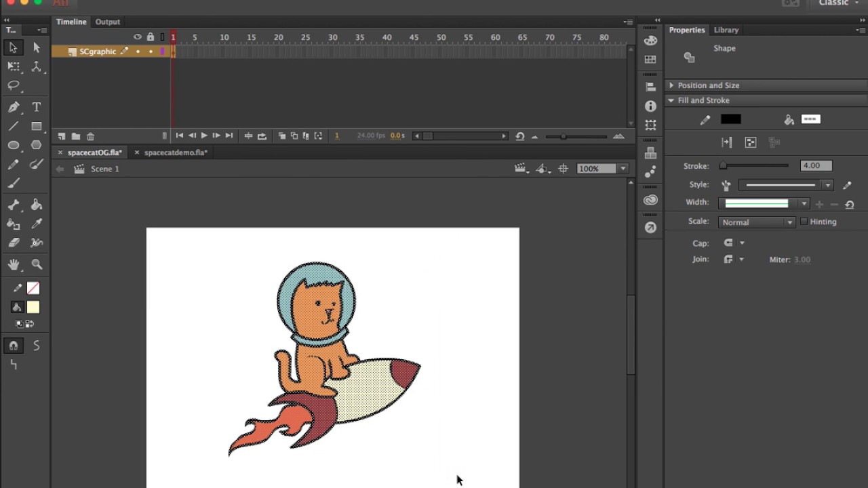
Task: Choose the Hand tool
Action: pyautogui.click(x=13, y=264)
